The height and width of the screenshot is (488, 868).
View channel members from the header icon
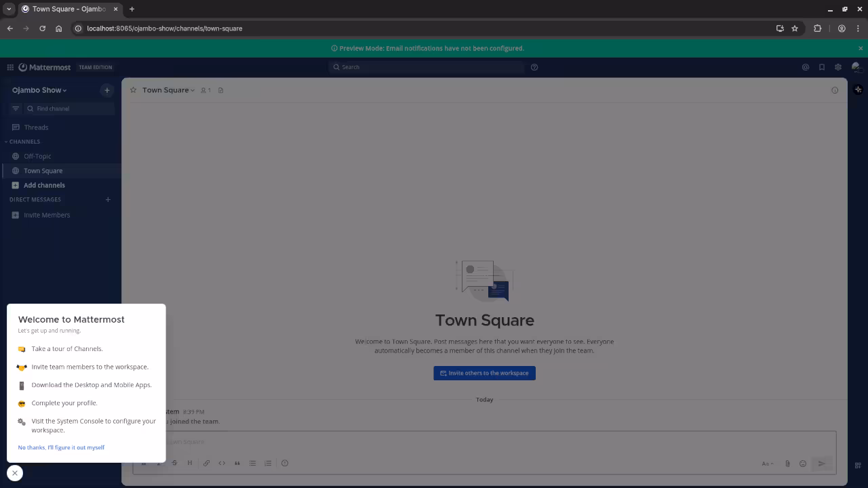coord(205,89)
